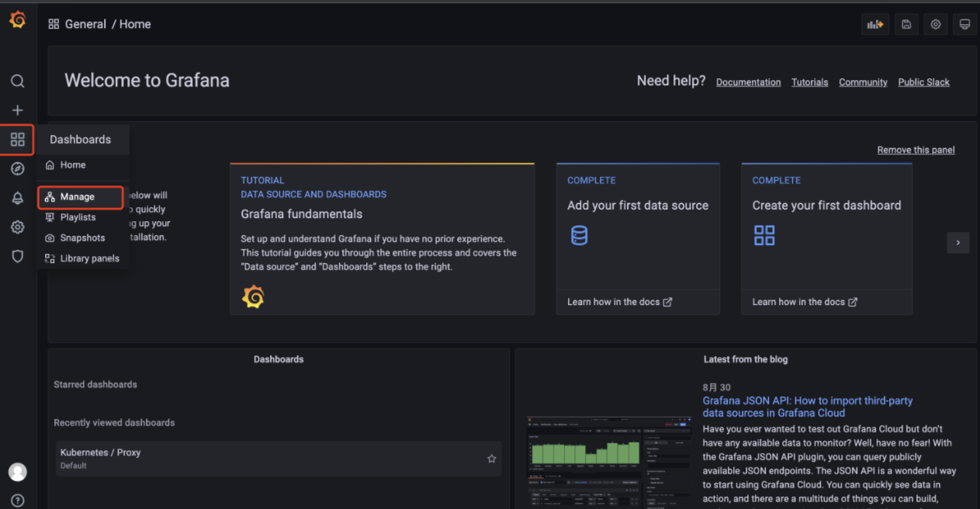This screenshot has width=980, height=509.
Task: Click Remove this panel
Action: [916, 150]
